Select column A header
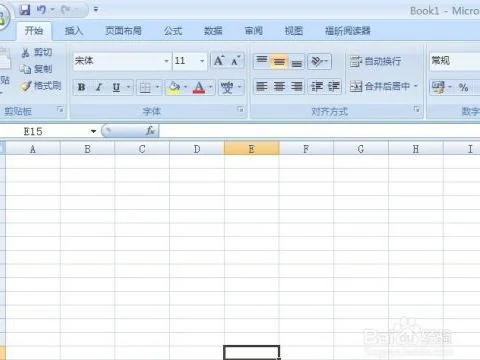480x360 pixels. [x=33, y=149]
